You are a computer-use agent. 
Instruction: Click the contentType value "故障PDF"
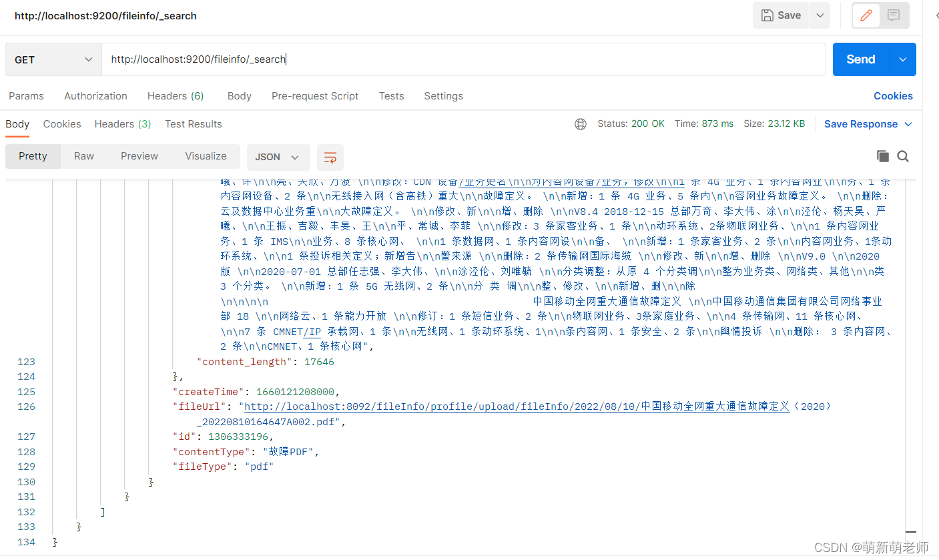(x=288, y=452)
